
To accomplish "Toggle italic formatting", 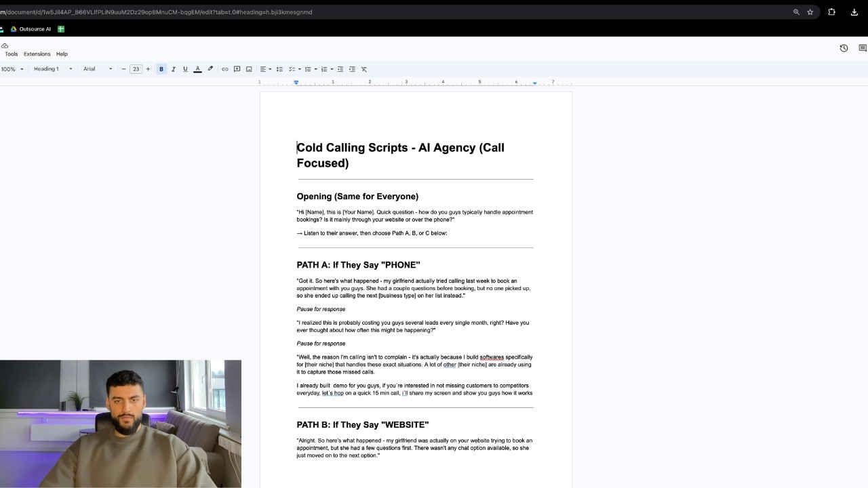I will point(173,69).
